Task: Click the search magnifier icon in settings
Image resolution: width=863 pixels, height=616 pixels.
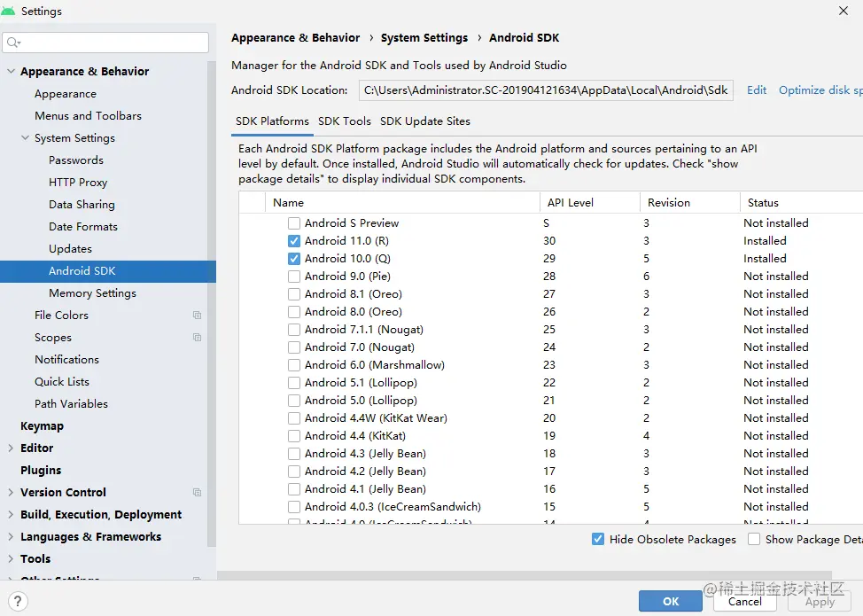Action: 13,43
